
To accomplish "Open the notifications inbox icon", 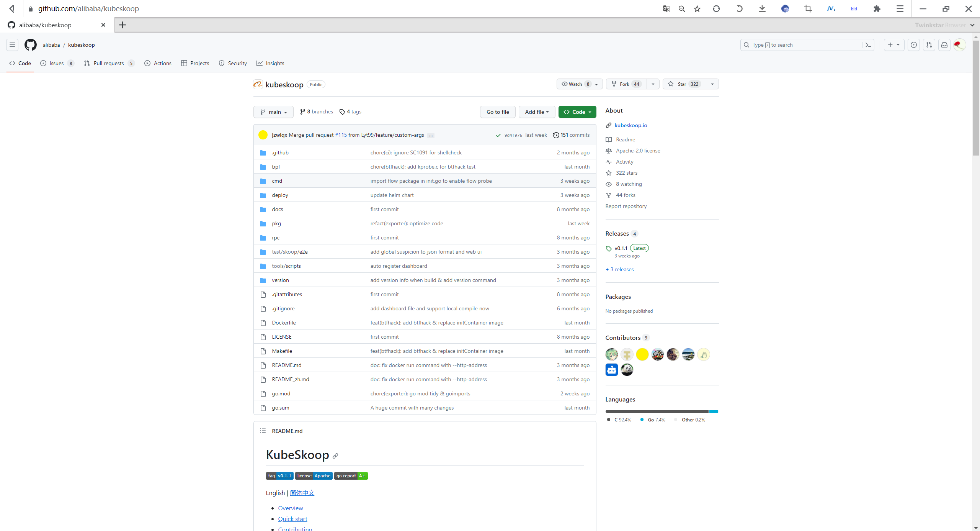I will (x=944, y=45).
